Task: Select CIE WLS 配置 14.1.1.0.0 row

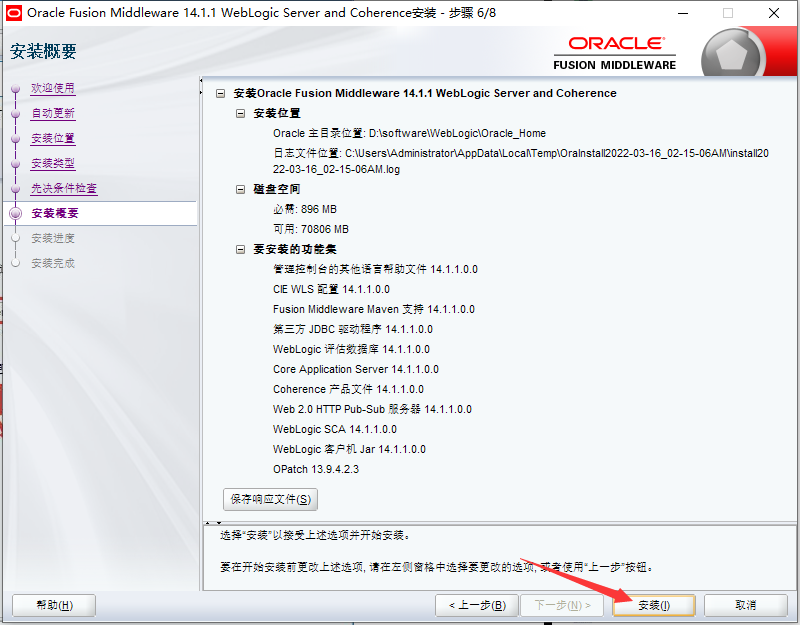Action: (x=331, y=289)
